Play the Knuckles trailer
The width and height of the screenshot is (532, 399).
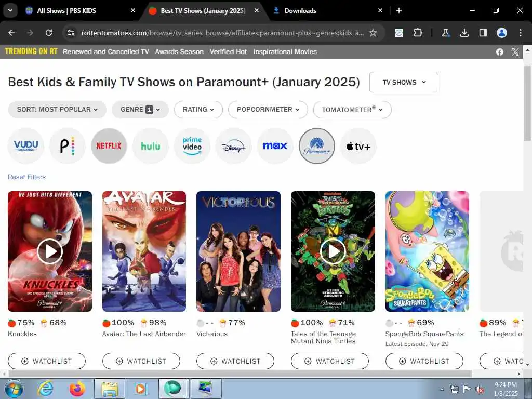pyautogui.click(x=50, y=251)
